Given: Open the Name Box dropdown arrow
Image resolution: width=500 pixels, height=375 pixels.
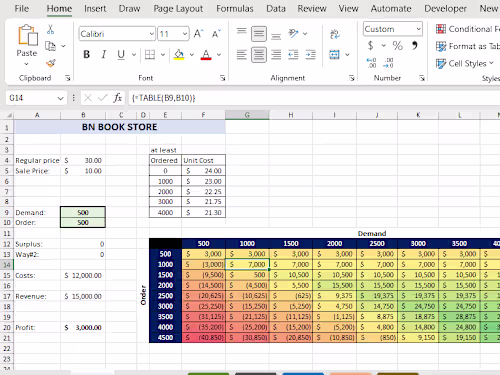Looking at the screenshot, I should [60, 98].
